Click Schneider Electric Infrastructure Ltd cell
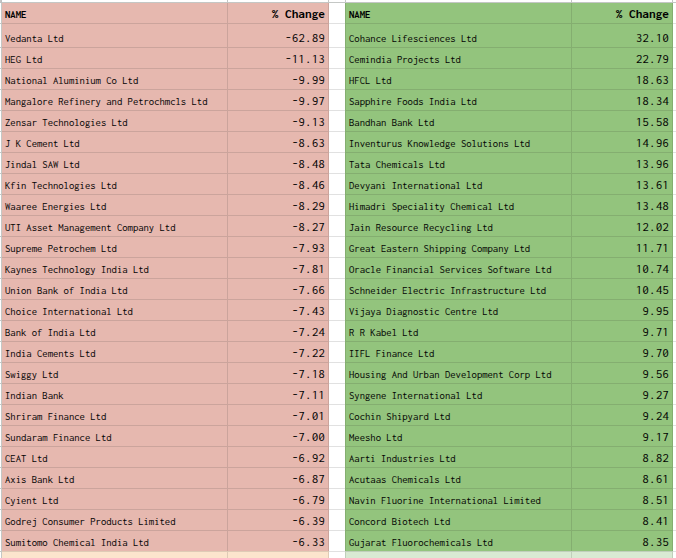The height and width of the screenshot is (558, 676). pyautogui.click(x=458, y=290)
